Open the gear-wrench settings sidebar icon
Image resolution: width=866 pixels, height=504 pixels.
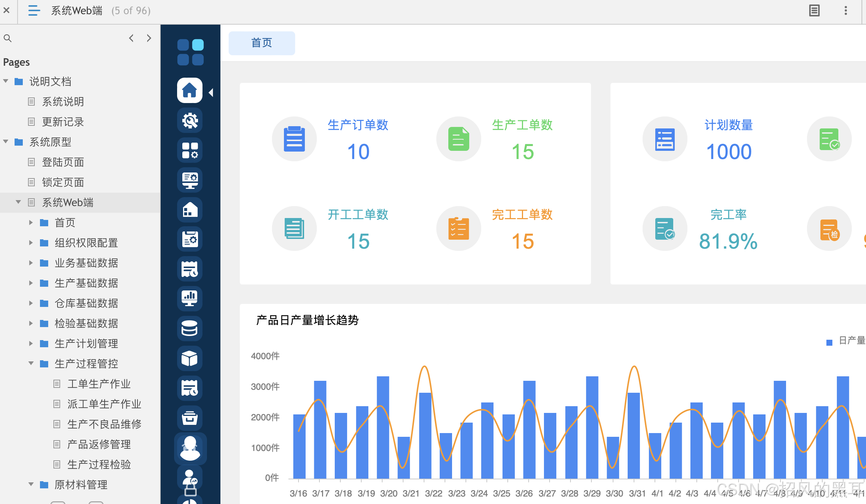tap(190, 120)
